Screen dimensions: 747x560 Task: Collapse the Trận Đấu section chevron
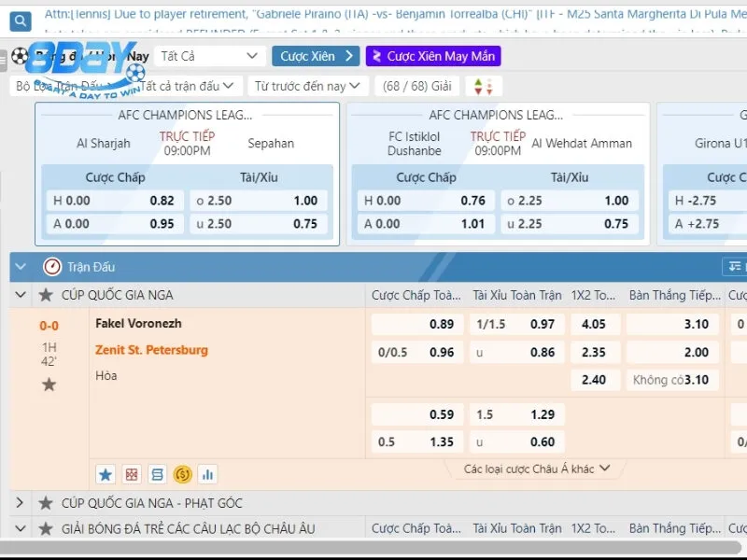[21, 267]
